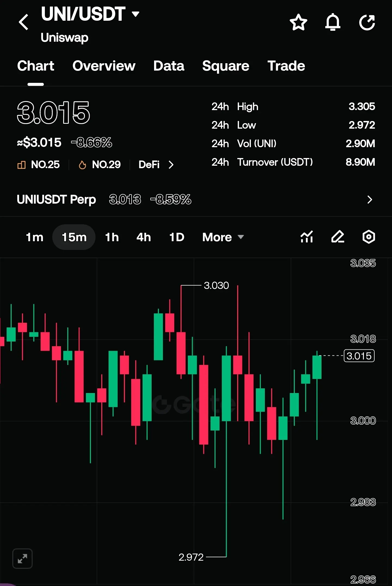Tap the Uniswap subtitle
The height and width of the screenshot is (586, 392).
coord(65,38)
